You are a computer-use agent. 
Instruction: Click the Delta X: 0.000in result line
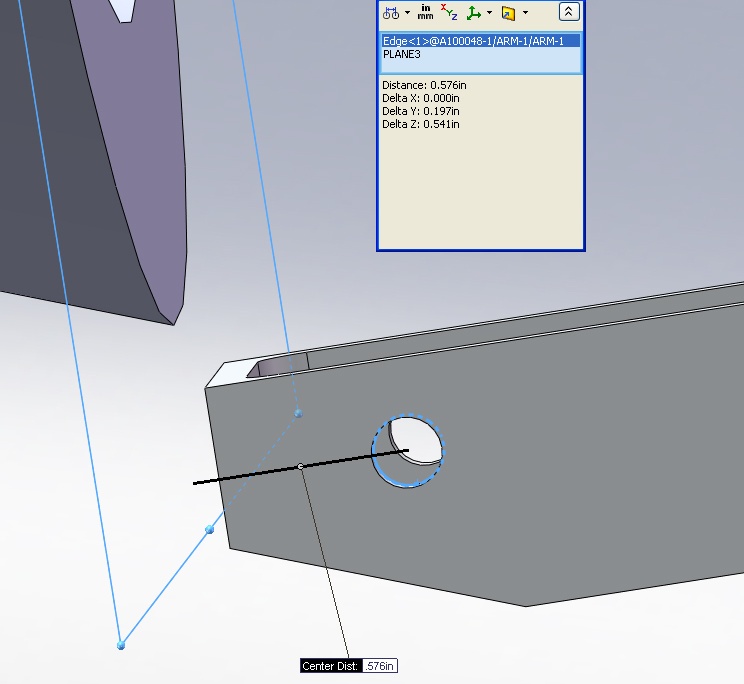420,98
